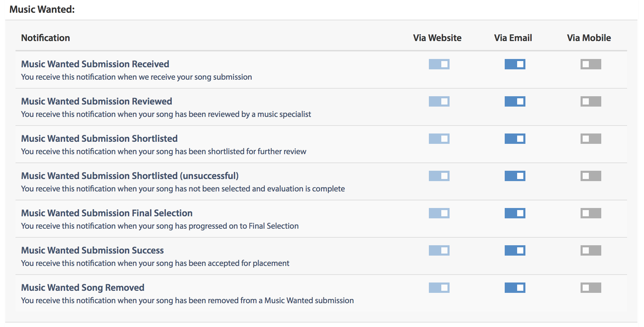This screenshot has height=327, width=644.
Task: Toggle website notification for Submission Reviewed
Action: pos(439,101)
